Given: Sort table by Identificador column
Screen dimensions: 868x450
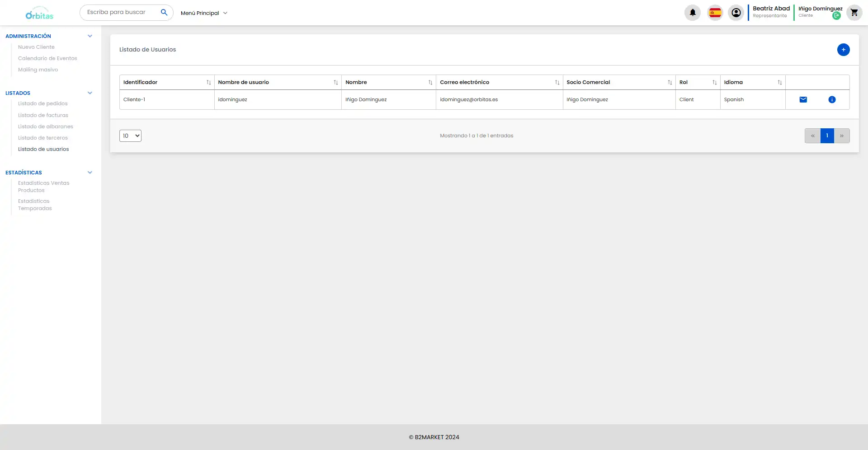Looking at the screenshot, I should 208,82.
